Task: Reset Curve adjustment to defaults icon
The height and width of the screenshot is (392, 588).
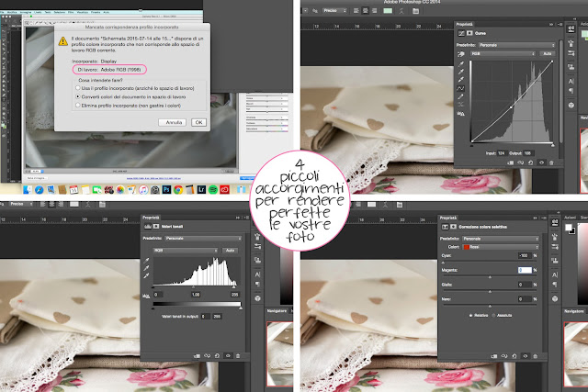Action: click(x=531, y=162)
